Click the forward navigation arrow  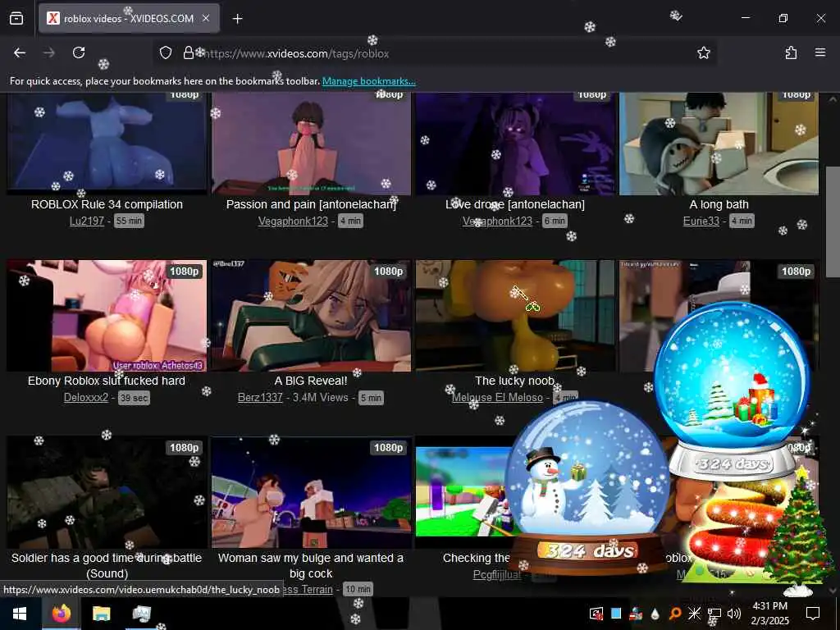(x=48, y=52)
